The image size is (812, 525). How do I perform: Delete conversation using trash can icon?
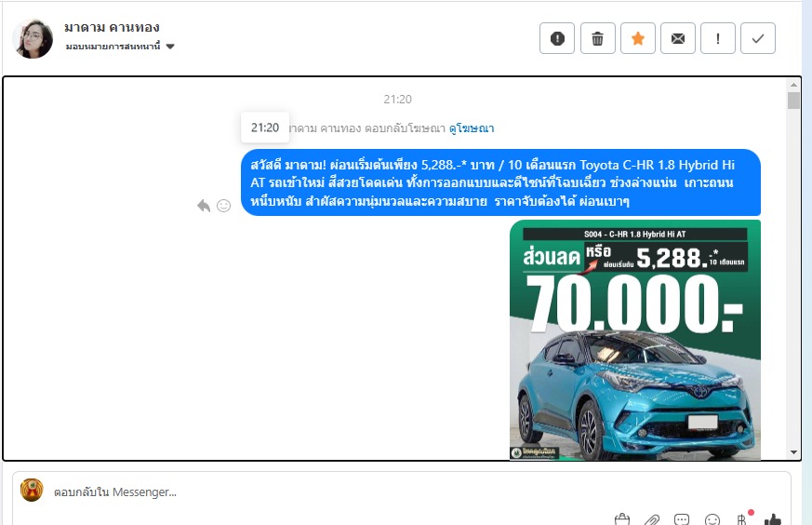(598, 38)
